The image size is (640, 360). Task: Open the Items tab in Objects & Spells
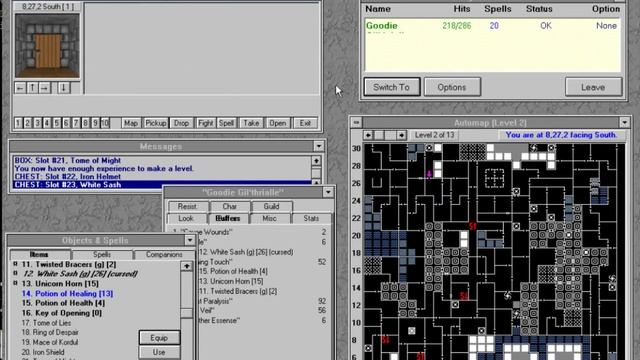click(39, 254)
